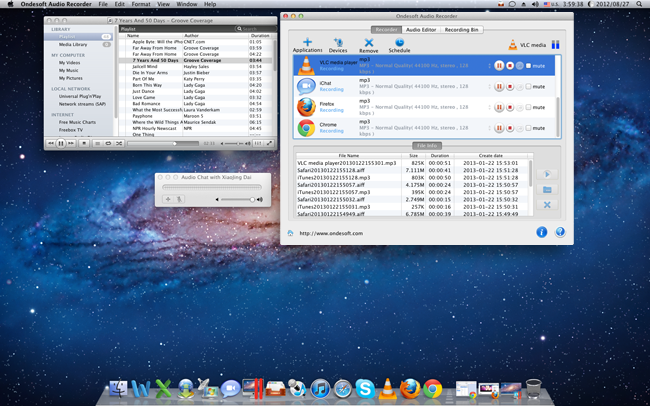The width and height of the screenshot is (650, 406).
Task: Click the Remove X toolbar icon
Action: 368,41
